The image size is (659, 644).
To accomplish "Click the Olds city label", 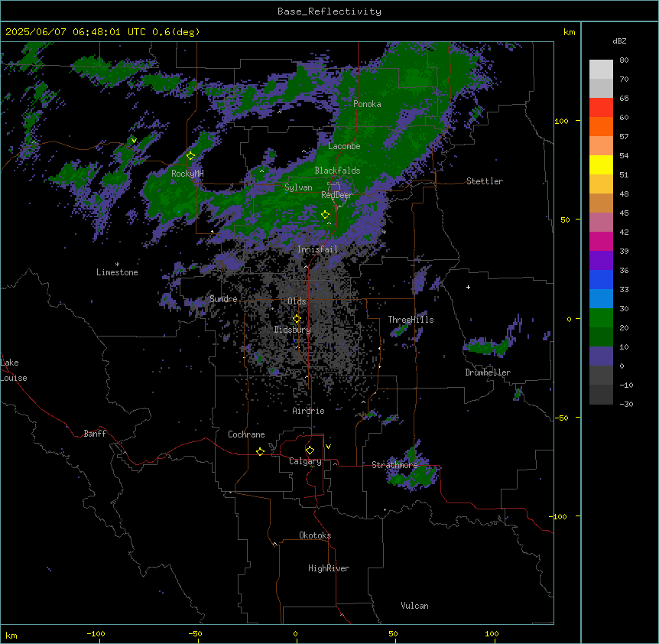I will point(297,301).
